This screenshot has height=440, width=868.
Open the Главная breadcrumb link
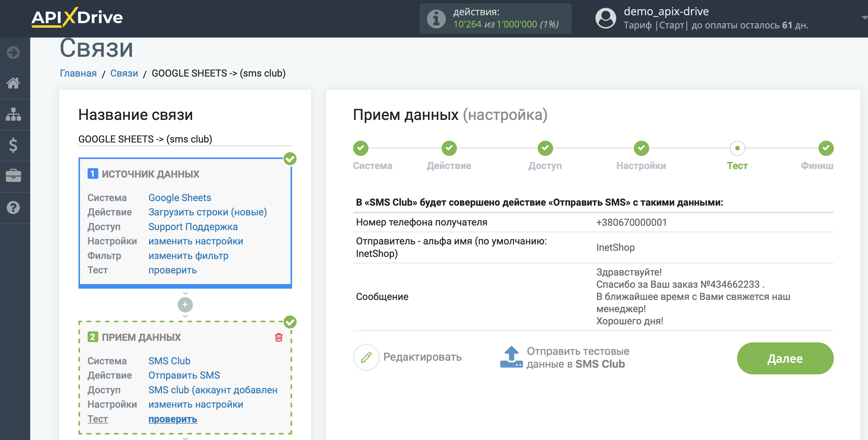[78, 73]
